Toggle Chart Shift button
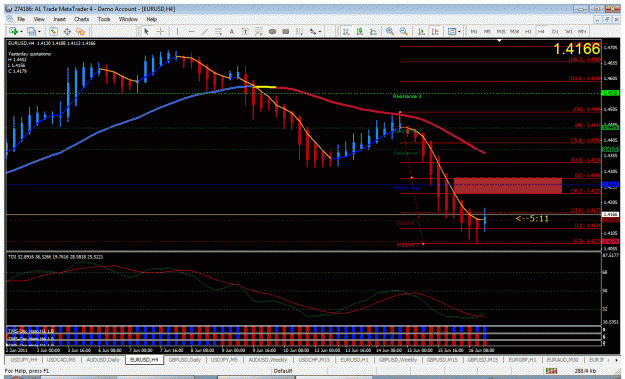The height and width of the screenshot is (379, 625). [x=435, y=31]
